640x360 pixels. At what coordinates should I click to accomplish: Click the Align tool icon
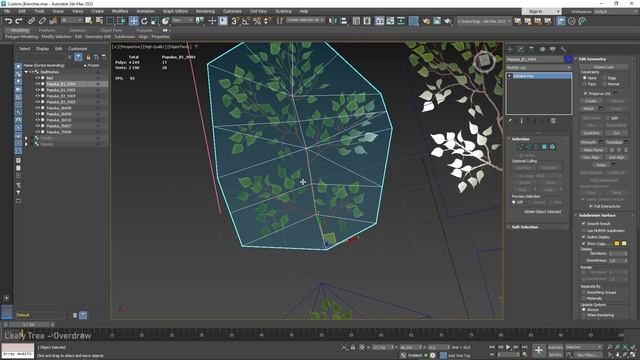344,21
